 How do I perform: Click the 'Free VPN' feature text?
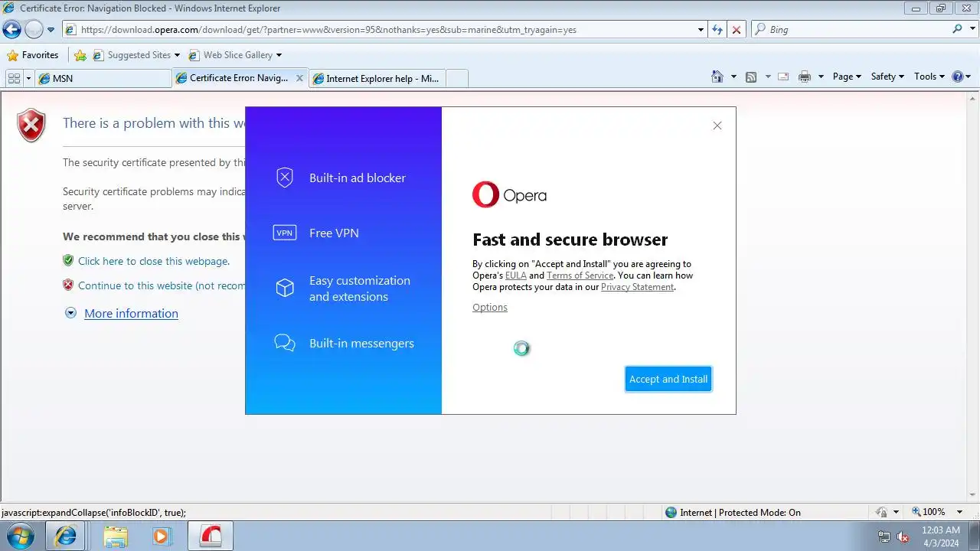[x=334, y=233]
